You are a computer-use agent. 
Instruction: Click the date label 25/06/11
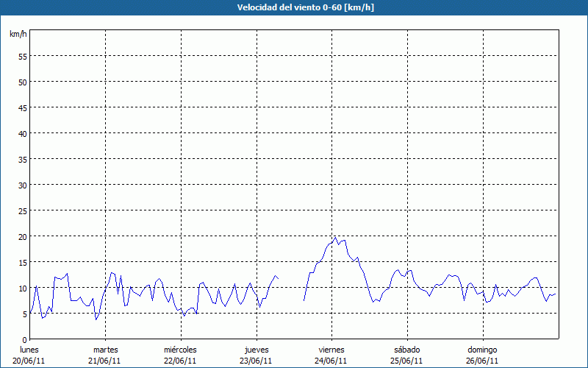[x=406, y=361]
